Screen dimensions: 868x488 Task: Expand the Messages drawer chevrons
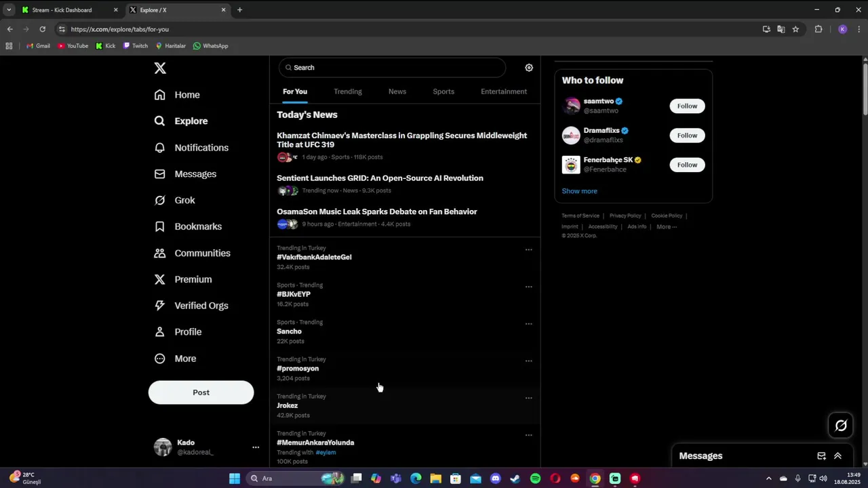(837, 456)
